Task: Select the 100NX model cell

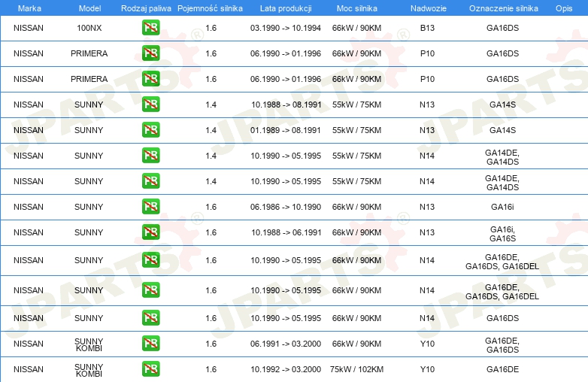Action: click(x=89, y=28)
